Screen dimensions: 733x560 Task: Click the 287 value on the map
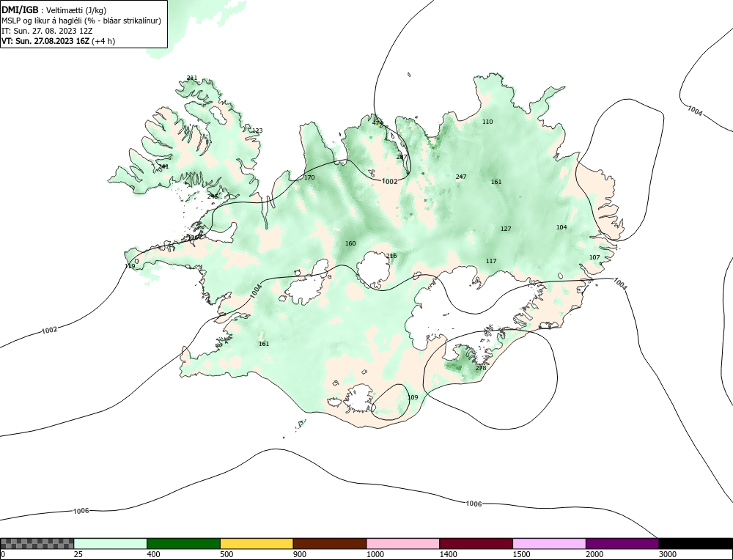(x=402, y=157)
